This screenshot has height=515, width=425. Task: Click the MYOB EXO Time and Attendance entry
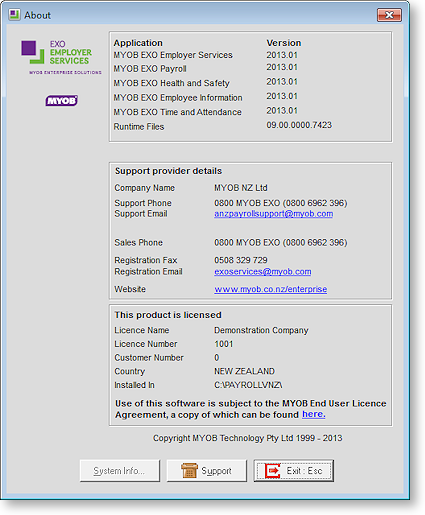point(177,112)
